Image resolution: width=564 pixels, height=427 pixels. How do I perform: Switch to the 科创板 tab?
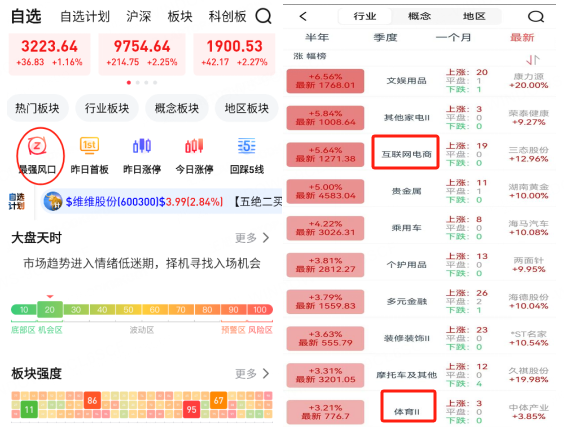(227, 17)
